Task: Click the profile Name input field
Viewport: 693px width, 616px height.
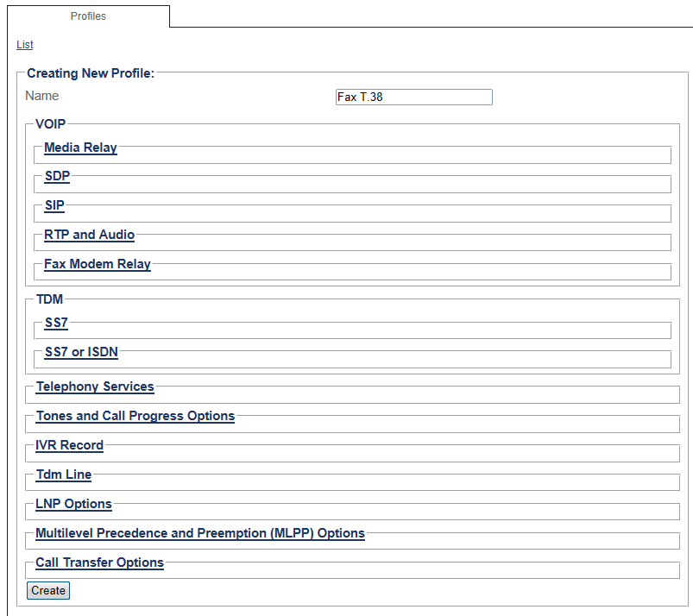Action: point(413,97)
